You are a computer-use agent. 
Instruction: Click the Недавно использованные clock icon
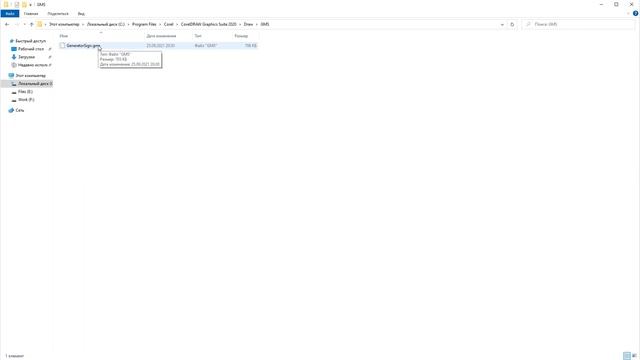14,65
